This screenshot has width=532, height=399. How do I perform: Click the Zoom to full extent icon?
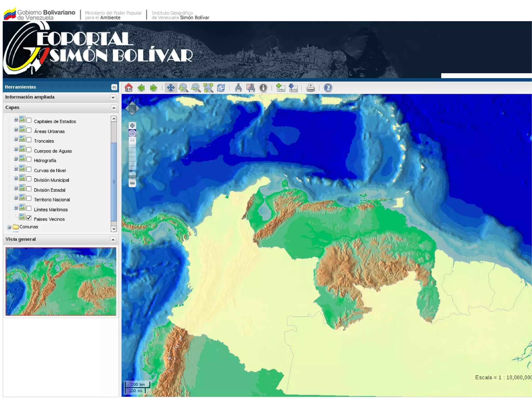pos(208,88)
